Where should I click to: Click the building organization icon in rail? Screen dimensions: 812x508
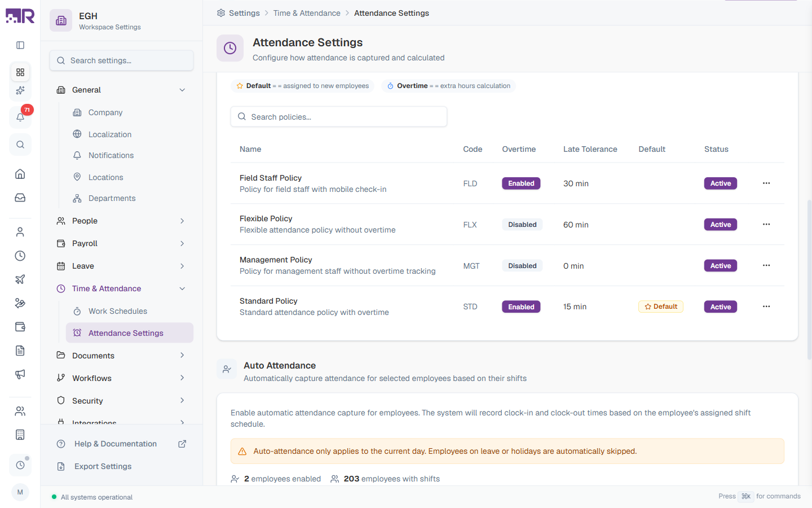(20, 435)
